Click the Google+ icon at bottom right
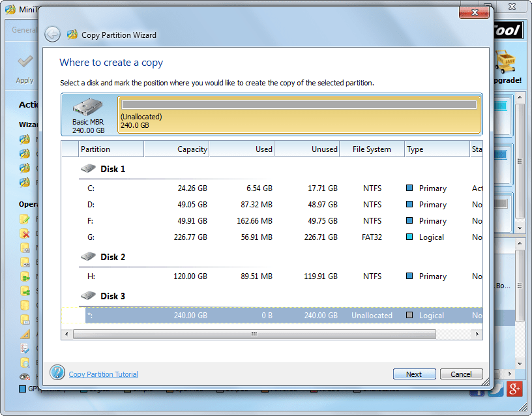 [x=514, y=389]
